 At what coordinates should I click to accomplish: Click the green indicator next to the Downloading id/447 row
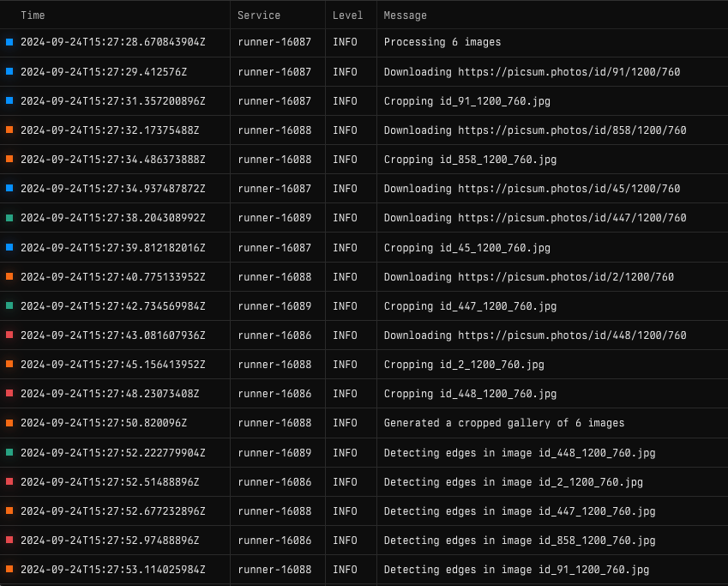tap(9, 218)
